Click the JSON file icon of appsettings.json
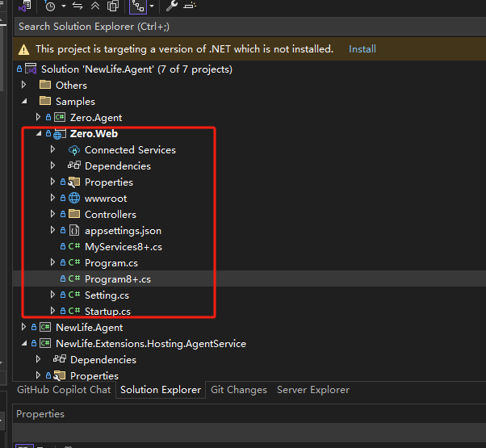 point(74,231)
